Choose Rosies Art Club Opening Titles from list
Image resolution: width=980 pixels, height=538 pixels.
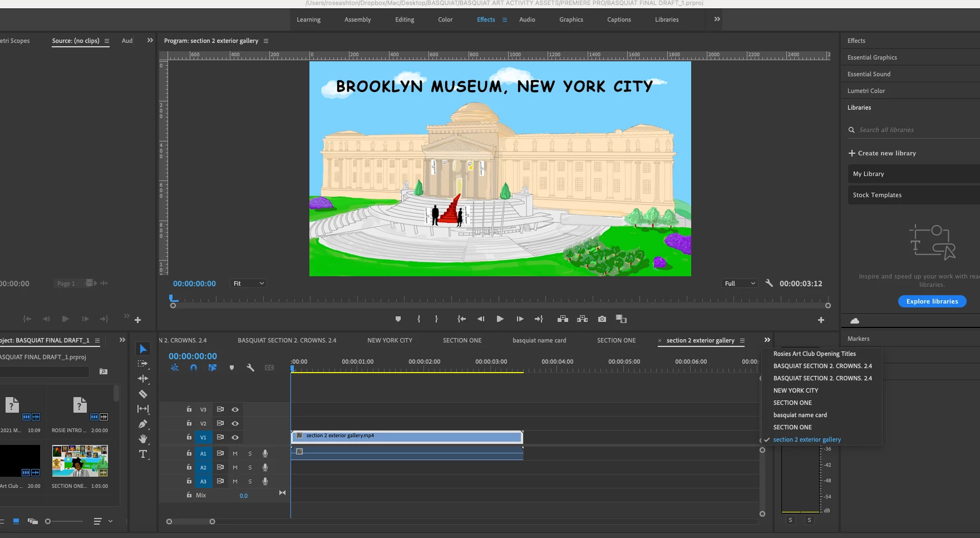pos(814,354)
